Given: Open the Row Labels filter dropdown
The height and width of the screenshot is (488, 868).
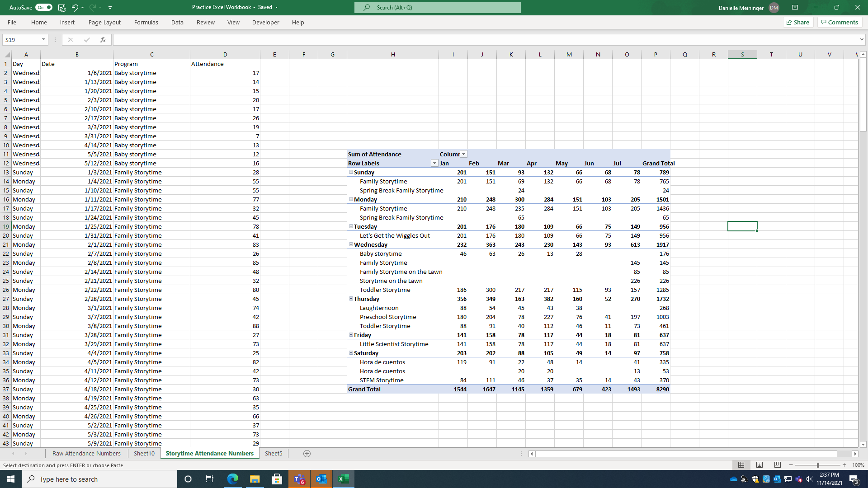Looking at the screenshot, I should click(x=434, y=163).
